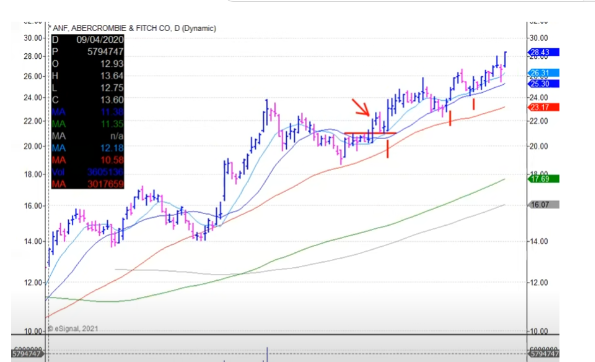
Task: Click the MA row reading 11.38
Action: click(88, 112)
